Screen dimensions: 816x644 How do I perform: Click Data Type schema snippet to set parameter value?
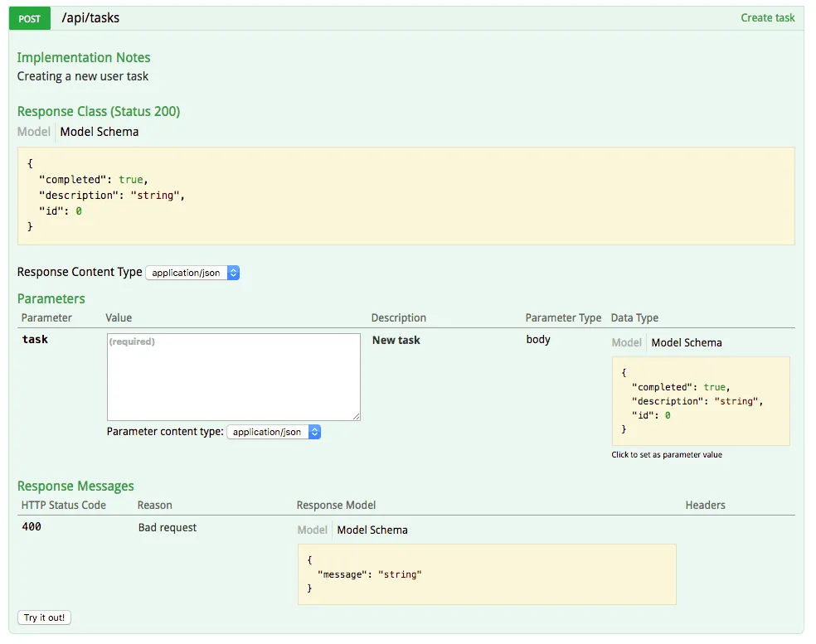(701, 401)
